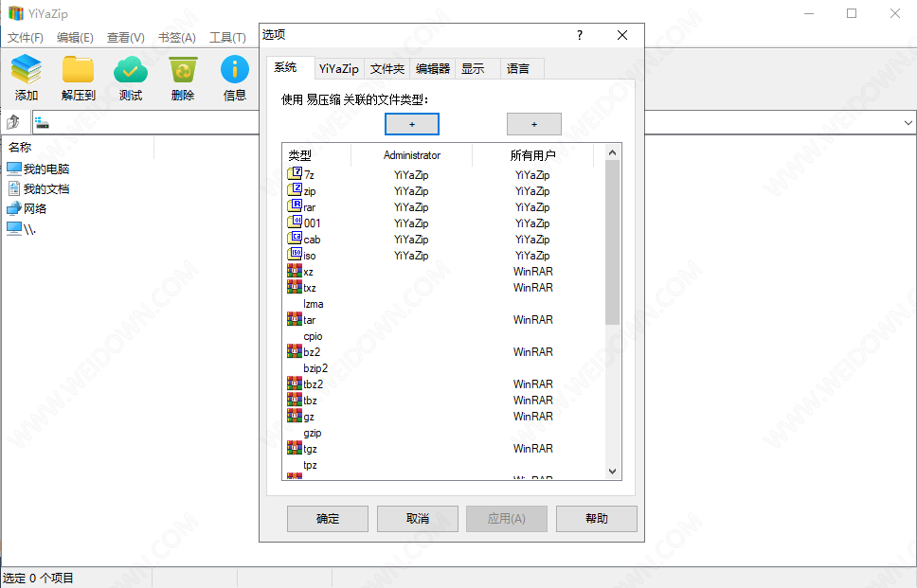Click the WinRAR icon beside tar

(x=295, y=318)
